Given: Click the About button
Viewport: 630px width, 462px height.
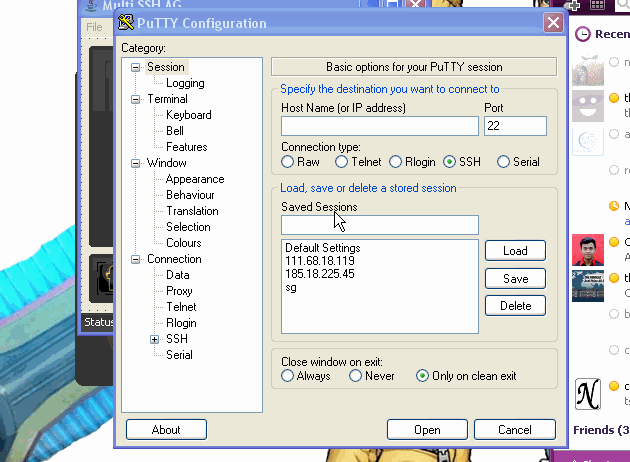Looking at the screenshot, I should [x=166, y=430].
